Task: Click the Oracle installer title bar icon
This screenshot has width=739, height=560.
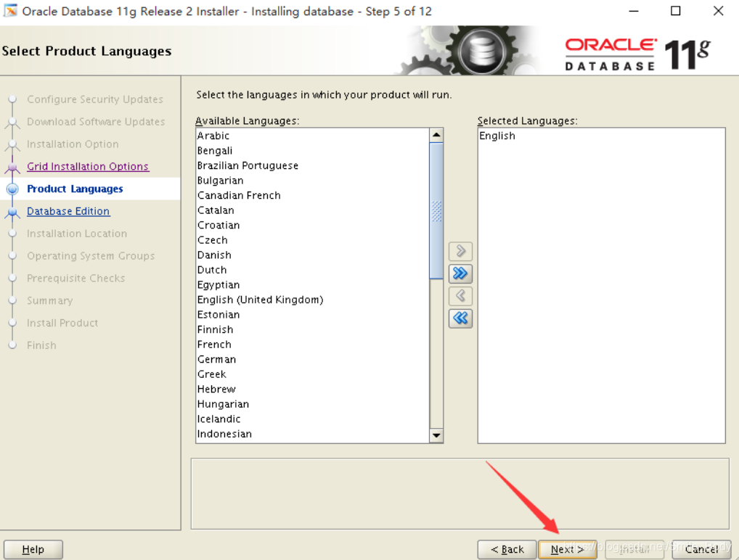Action: 10,10
